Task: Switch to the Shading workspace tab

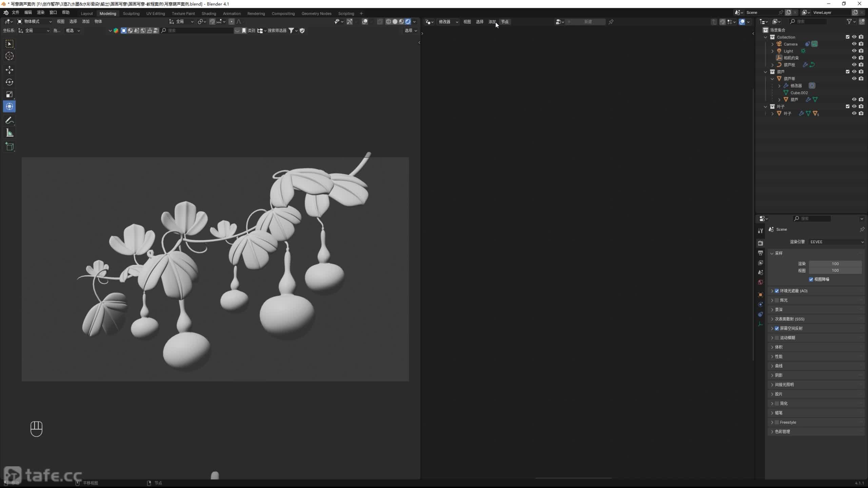Action: (x=209, y=14)
